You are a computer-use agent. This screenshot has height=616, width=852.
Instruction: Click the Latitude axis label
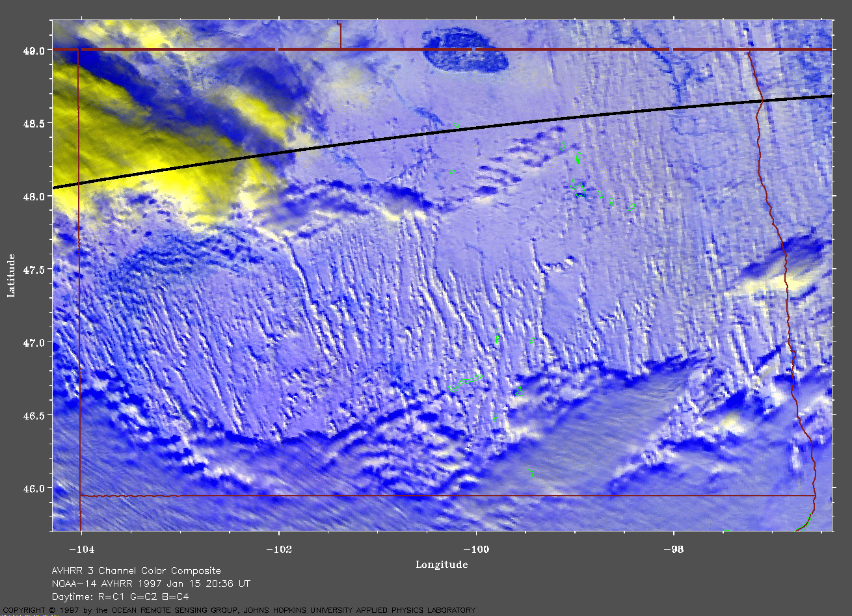[x=11, y=275]
